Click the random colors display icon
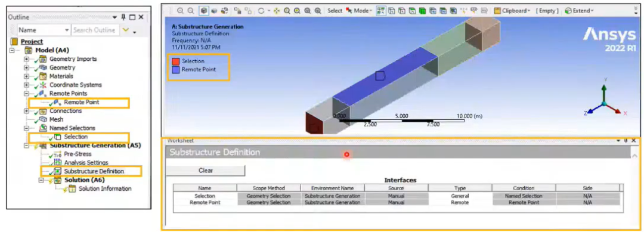Image resolution: width=644 pixels, height=232 pixels. 224,11
